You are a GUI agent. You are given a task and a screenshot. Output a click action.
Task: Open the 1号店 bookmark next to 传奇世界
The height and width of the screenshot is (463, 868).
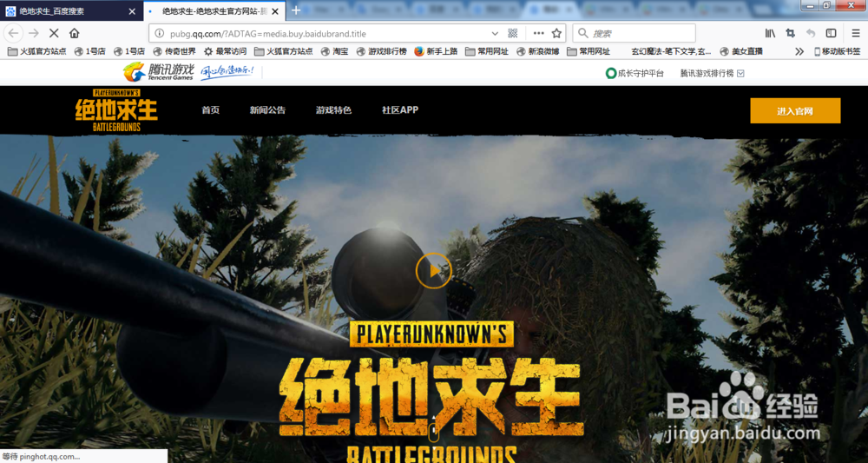pos(129,51)
